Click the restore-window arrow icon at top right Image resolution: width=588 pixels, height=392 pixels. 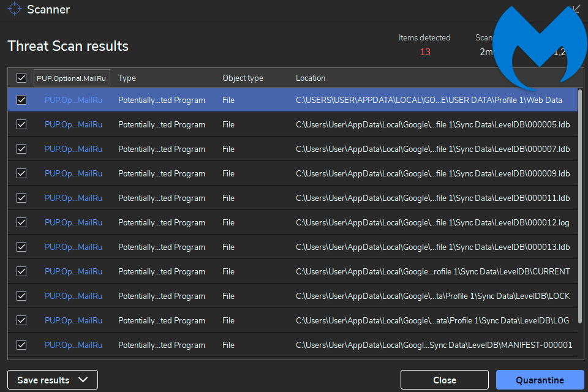pos(576,9)
